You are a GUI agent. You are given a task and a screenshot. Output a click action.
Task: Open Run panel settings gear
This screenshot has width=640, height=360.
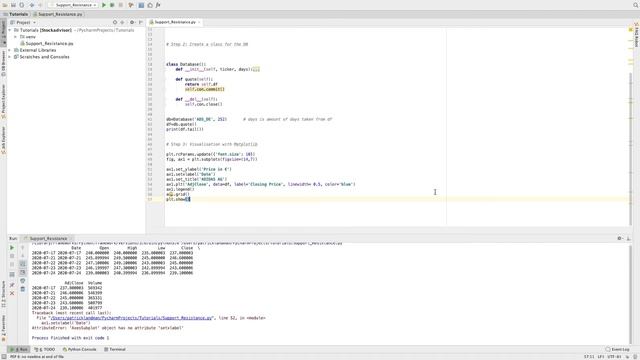[620, 238]
